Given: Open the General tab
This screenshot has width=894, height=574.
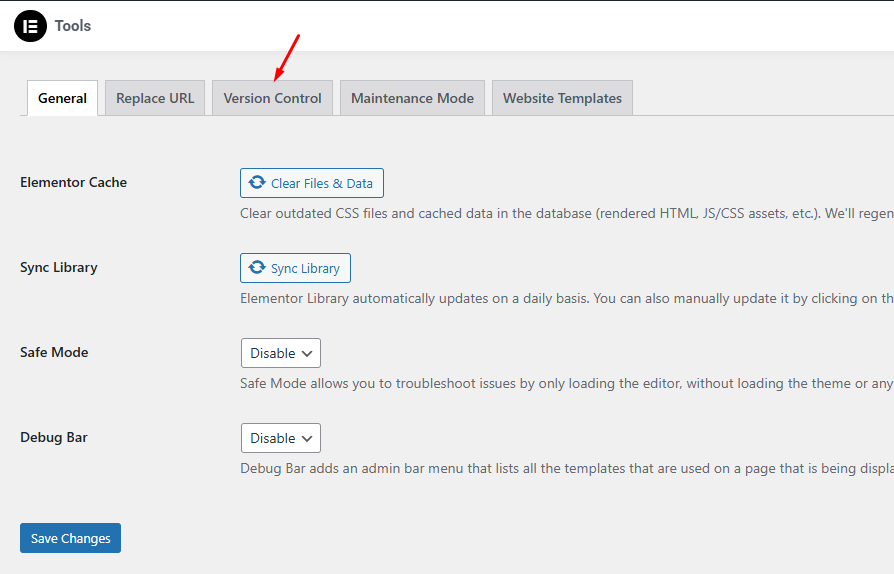Looking at the screenshot, I should coord(62,98).
